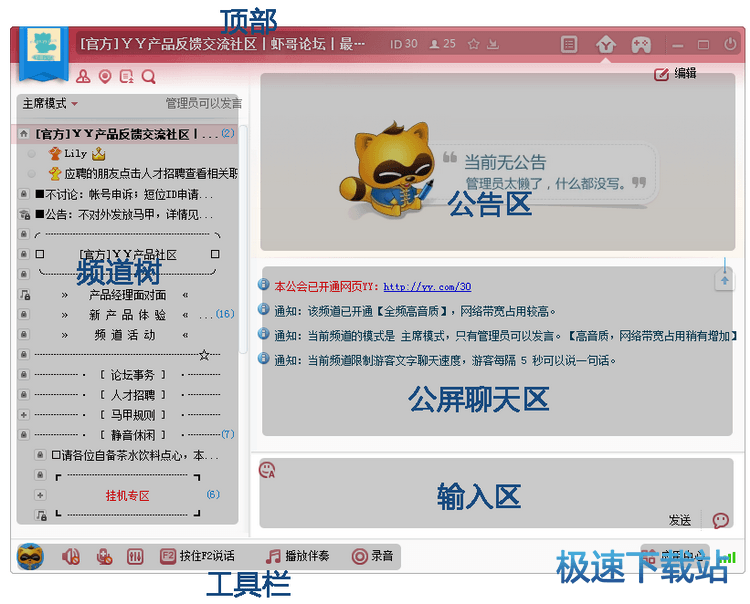Click the members organization icon below the title
The image size is (750, 604).
click(x=83, y=77)
